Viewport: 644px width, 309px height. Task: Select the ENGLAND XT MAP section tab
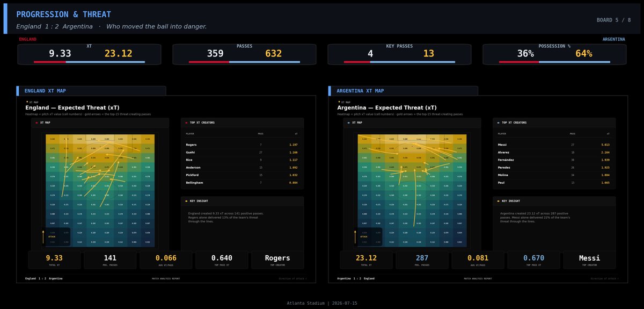pyautogui.click(x=91, y=91)
